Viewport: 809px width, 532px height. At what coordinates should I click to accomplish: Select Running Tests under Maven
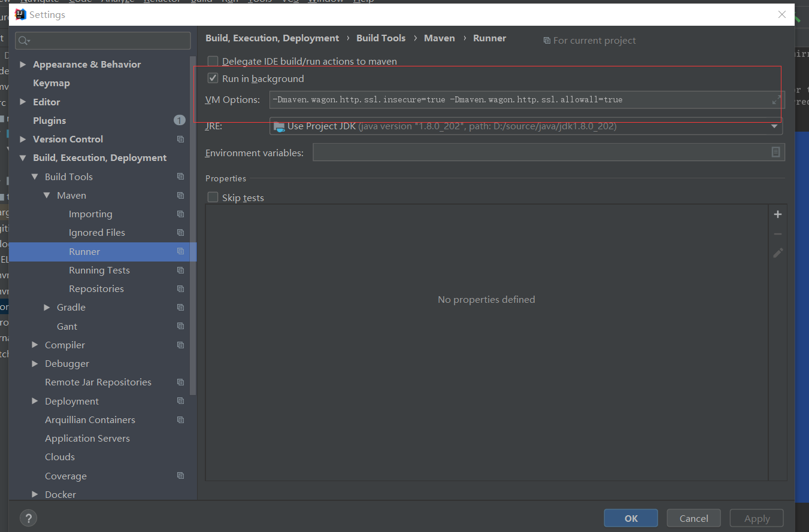[99, 270]
